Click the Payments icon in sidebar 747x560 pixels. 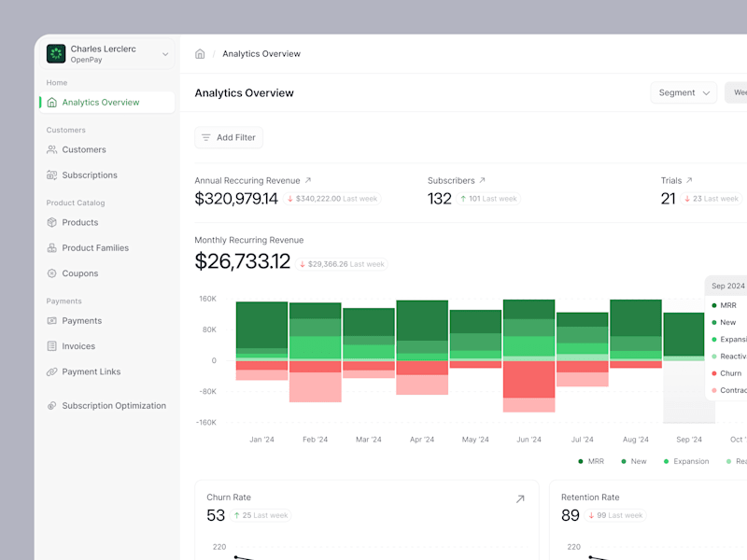click(x=52, y=321)
